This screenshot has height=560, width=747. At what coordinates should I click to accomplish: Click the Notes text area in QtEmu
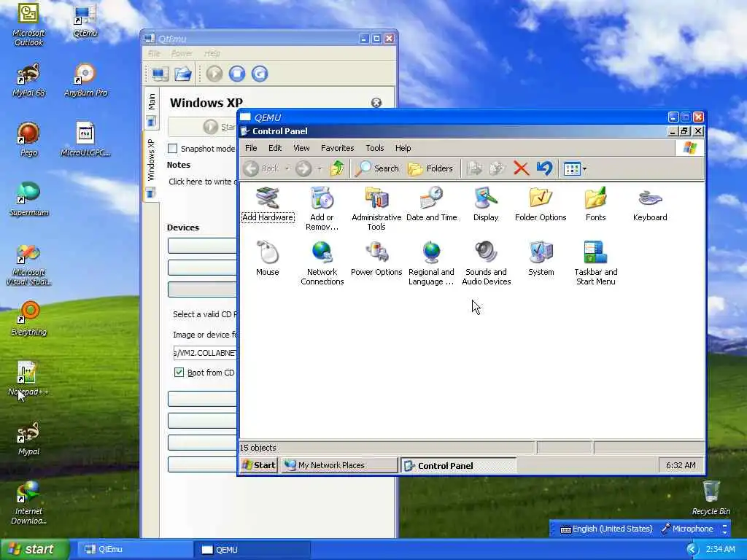[203, 182]
